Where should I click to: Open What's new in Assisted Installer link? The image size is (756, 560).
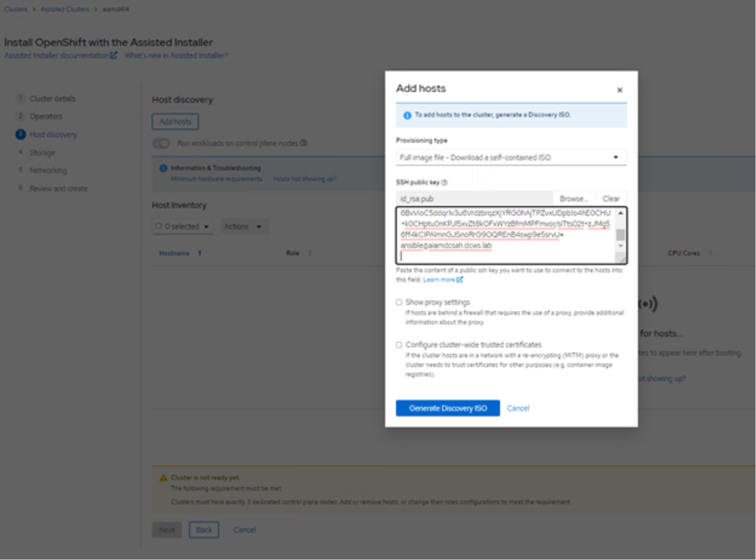point(176,56)
